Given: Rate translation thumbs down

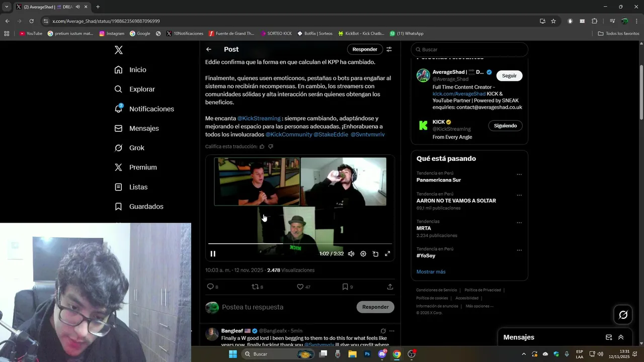Looking at the screenshot, I should pos(271,147).
